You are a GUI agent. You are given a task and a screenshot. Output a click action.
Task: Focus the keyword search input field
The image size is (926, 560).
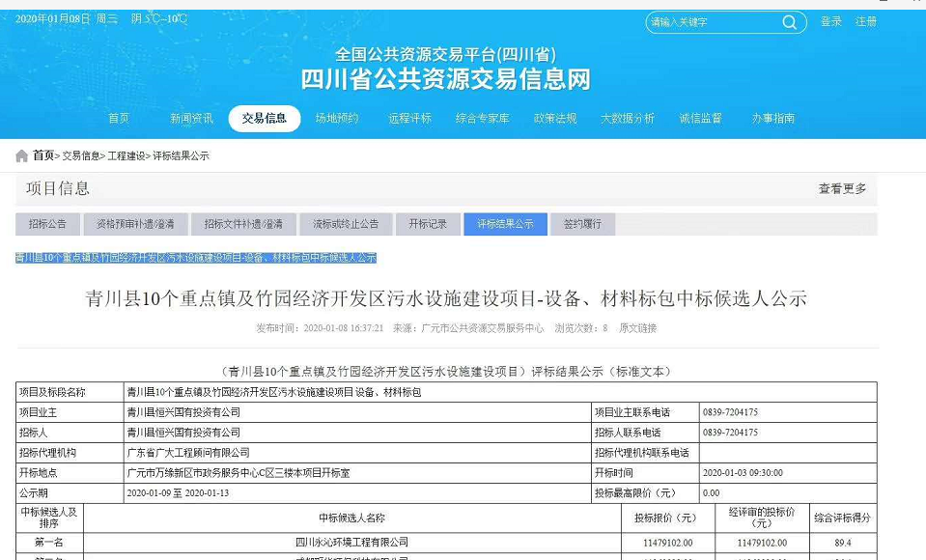[713, 22]
